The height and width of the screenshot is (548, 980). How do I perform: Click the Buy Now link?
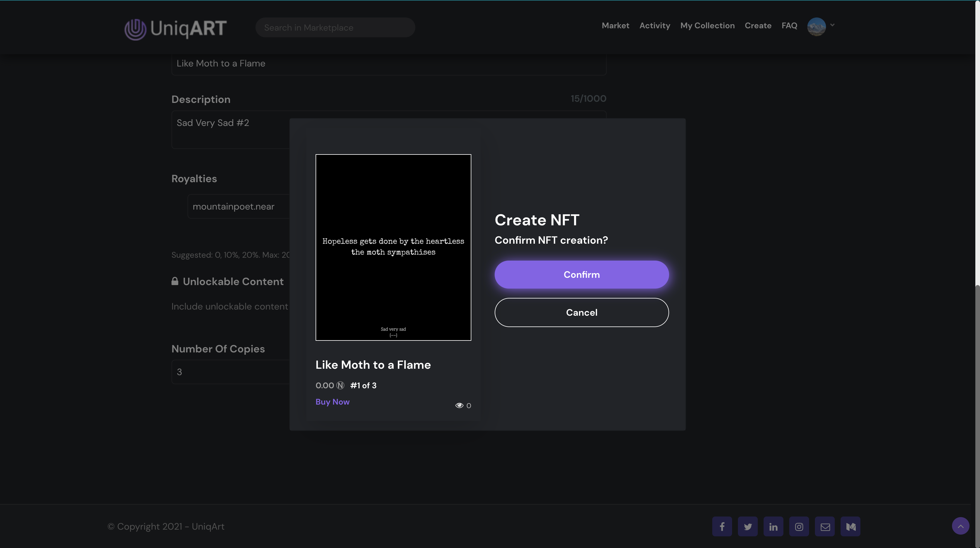tap(332, 402)
